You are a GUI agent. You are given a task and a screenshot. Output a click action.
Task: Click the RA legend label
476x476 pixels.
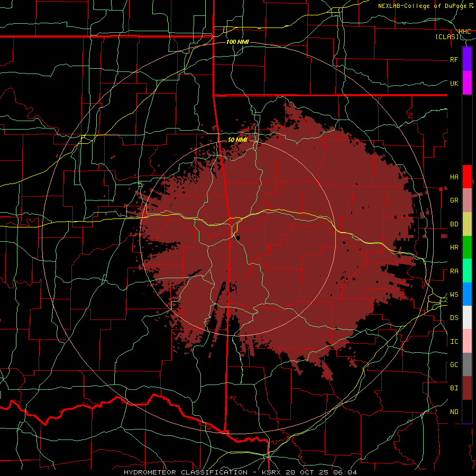point(454,271)
